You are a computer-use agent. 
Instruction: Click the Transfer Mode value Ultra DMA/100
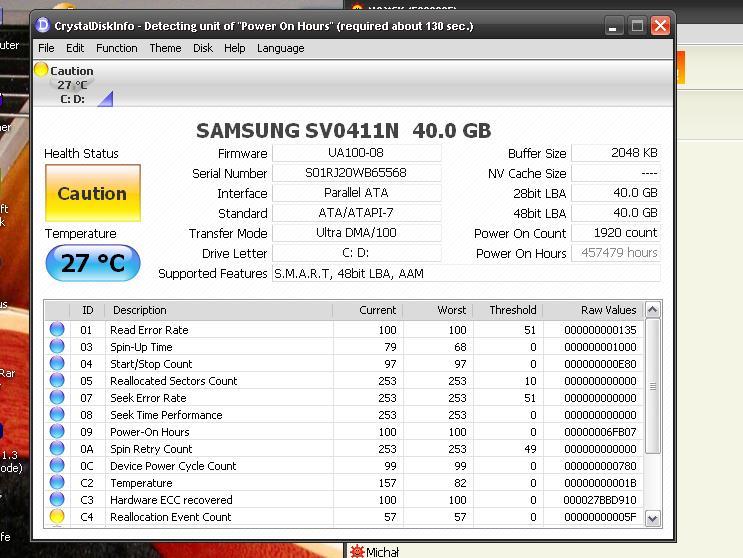[x=356, y=233]
